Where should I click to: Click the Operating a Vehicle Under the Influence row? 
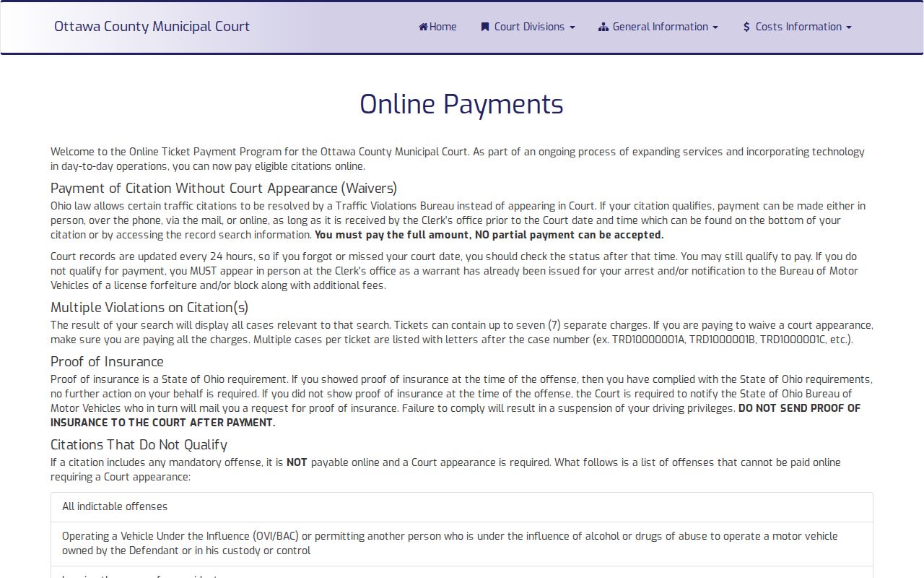pos(462,544)
